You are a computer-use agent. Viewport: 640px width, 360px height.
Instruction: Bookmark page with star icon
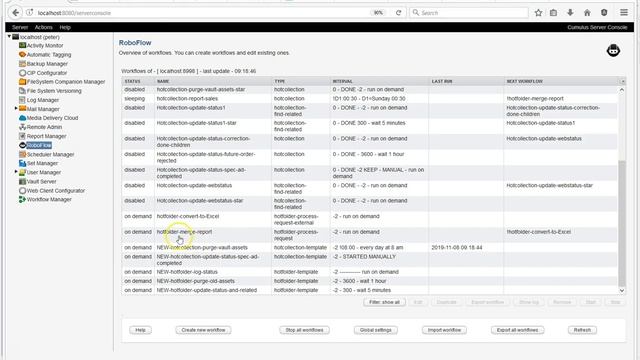(538, 13)
